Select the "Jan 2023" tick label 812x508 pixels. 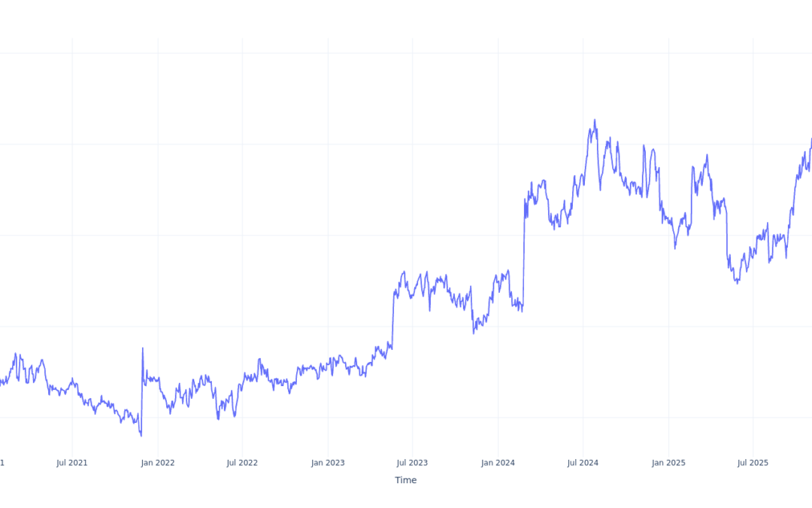328,463
